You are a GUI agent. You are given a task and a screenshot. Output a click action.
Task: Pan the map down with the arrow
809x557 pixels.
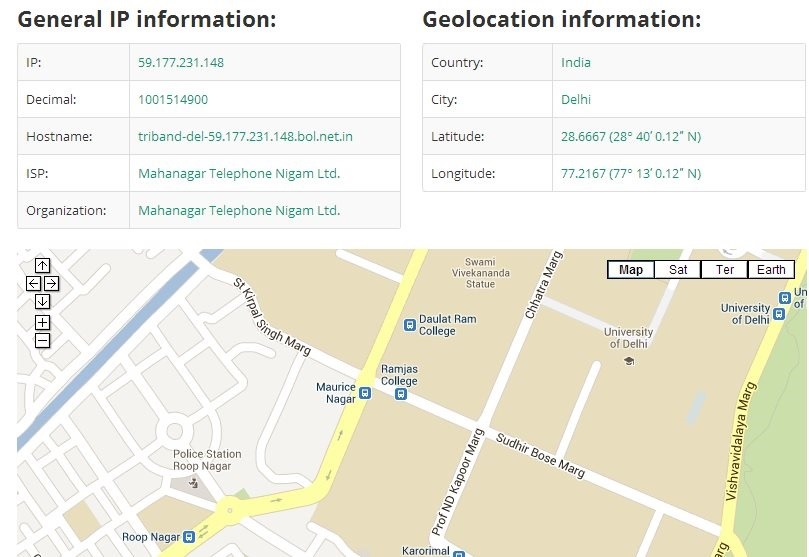[42, 301]
